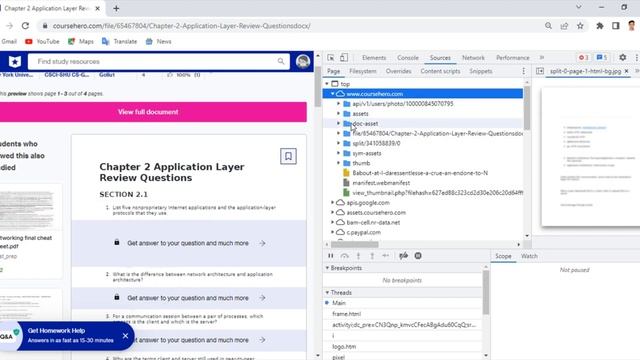This screenshot has height=360, width=640.
Task: Dismiss the Get Homework Help popup
Action: click(x=125, y=336)
